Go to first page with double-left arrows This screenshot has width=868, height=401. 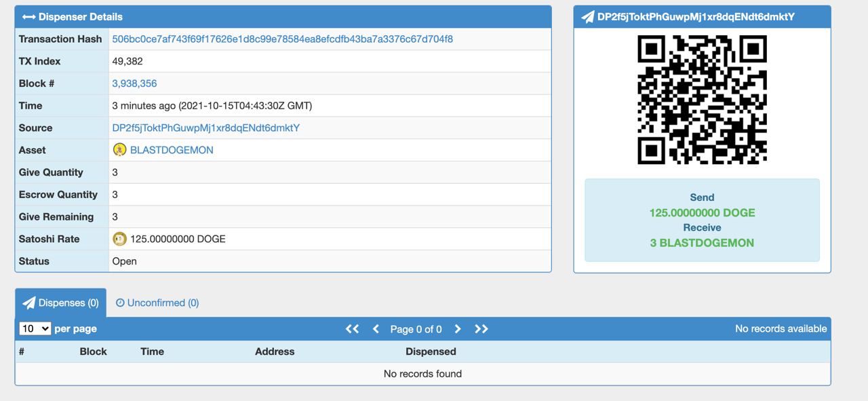(x=352, y=328)
